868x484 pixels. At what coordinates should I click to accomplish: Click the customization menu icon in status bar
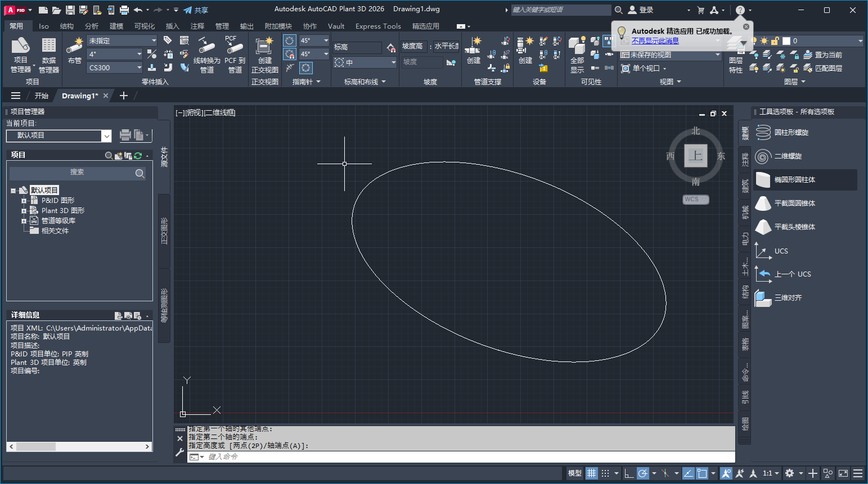858,473
